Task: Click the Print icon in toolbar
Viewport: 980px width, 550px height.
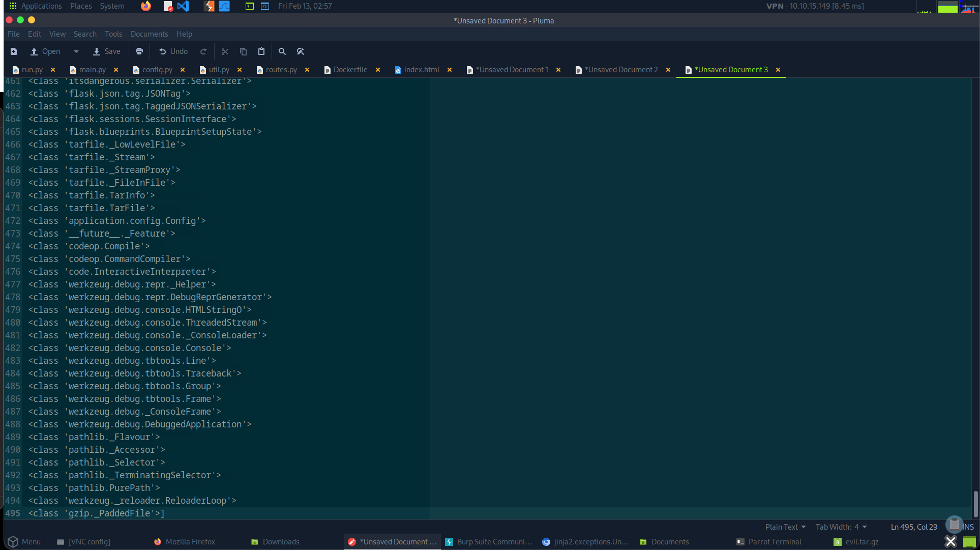Action: pos(139,51)
